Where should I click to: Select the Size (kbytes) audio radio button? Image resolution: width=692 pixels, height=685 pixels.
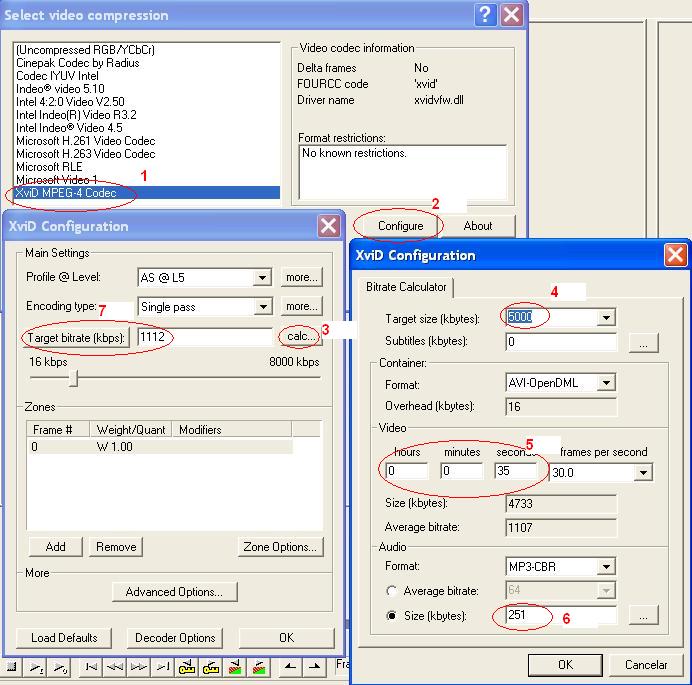click(x=391, y=615)
